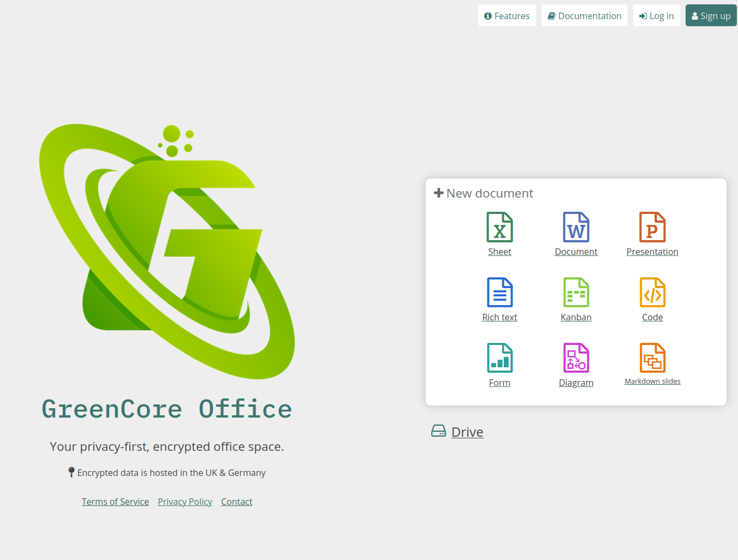The width and height of the screenshot is (738, 560).
Task: Click the green Kanban board icon
Action: [x=576, y=293]
